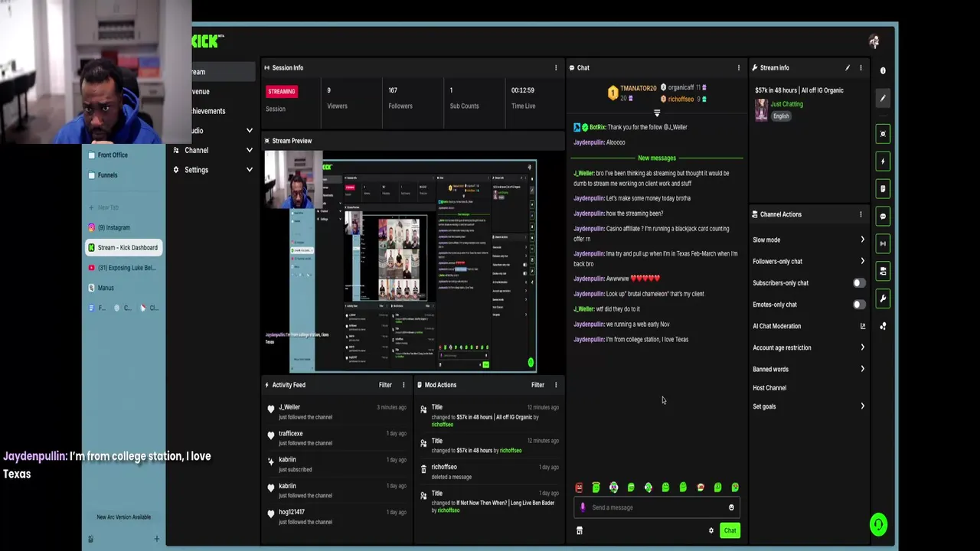Click the red emote in emote row

click(579, 487)
